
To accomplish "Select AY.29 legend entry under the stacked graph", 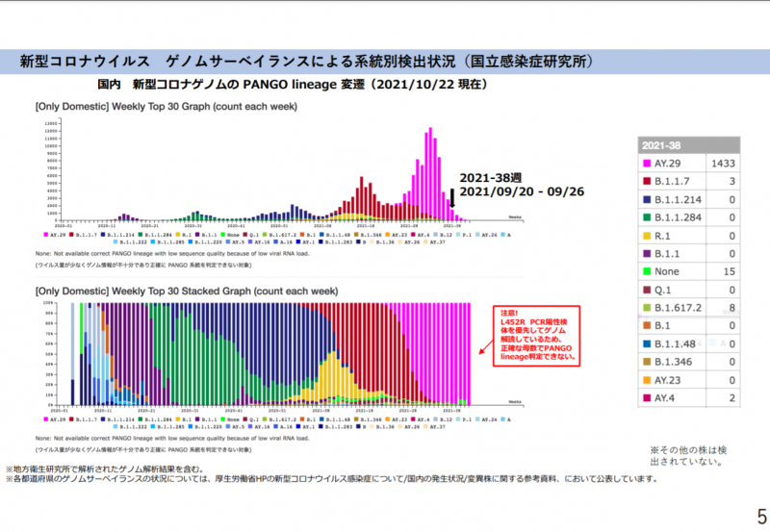I will point(56,420).
